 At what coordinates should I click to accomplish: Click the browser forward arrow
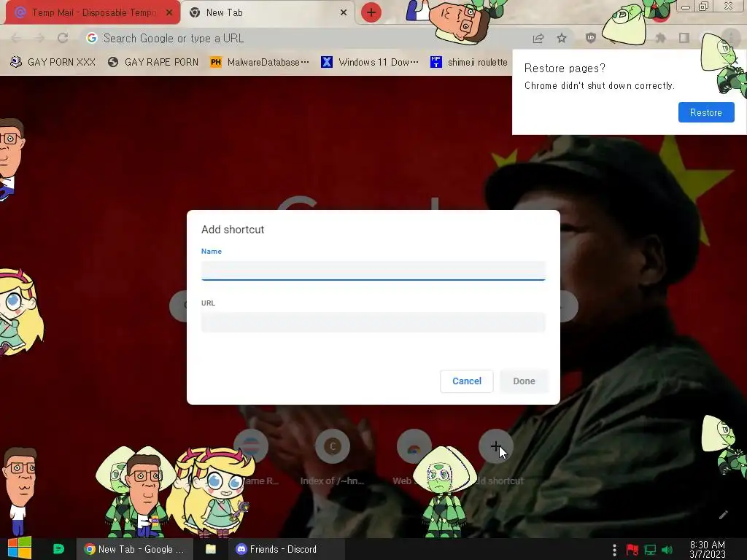pyautogui.click(x=39, y=38)
